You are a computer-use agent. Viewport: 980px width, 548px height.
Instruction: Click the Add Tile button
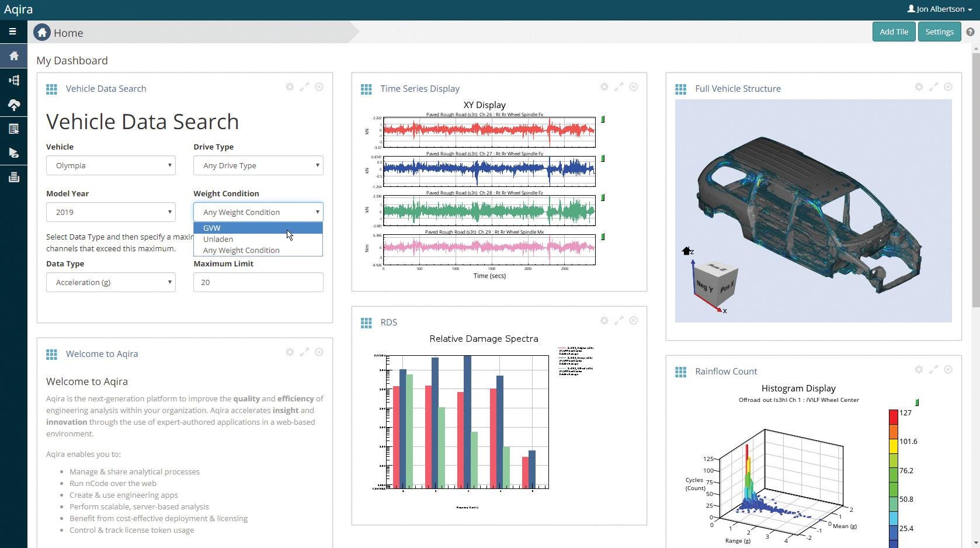point(894,32)
